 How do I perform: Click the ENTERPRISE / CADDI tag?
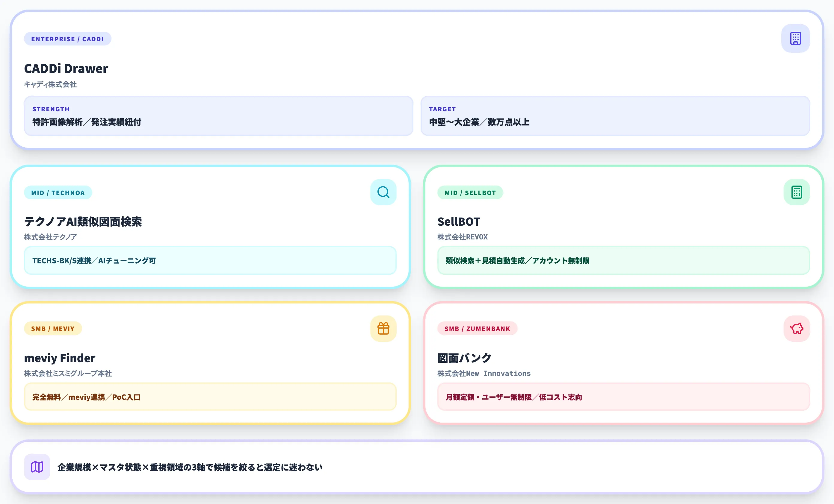tap(67, 39)
